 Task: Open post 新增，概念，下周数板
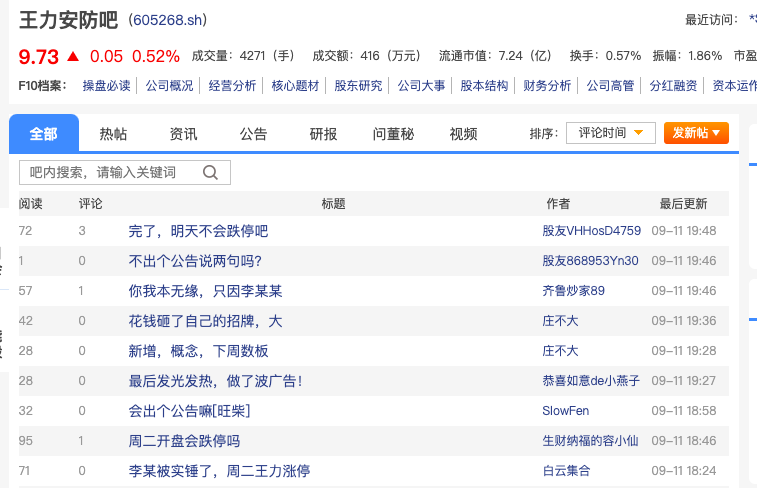pyautogui.click(x=198, y=351)
